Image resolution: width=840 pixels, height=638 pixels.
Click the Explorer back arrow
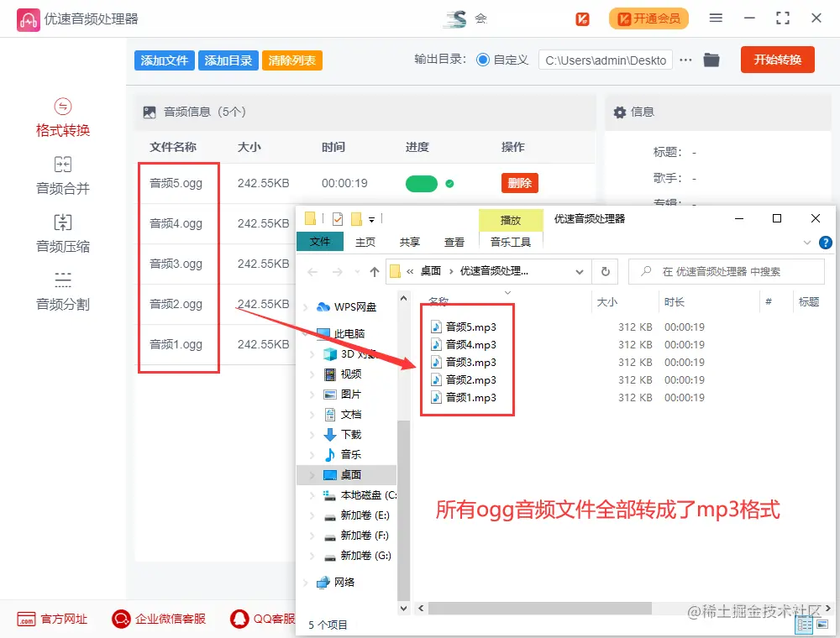click(x=312, y=272)
